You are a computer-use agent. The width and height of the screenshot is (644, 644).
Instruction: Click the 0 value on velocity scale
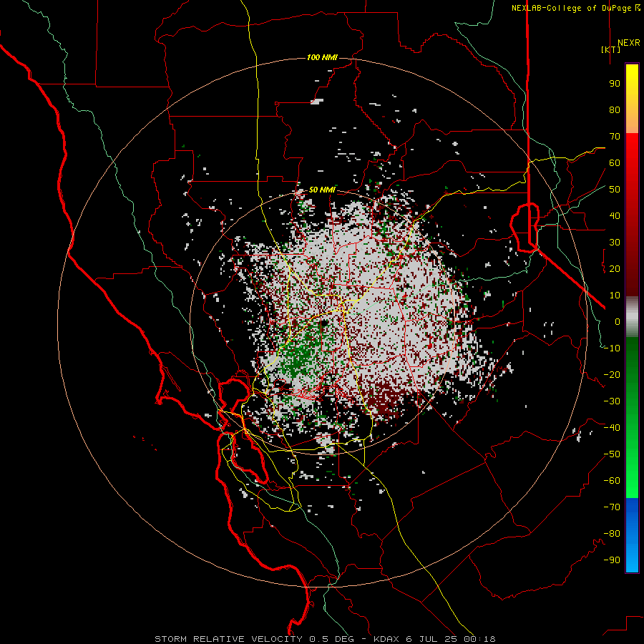(618, 321)
